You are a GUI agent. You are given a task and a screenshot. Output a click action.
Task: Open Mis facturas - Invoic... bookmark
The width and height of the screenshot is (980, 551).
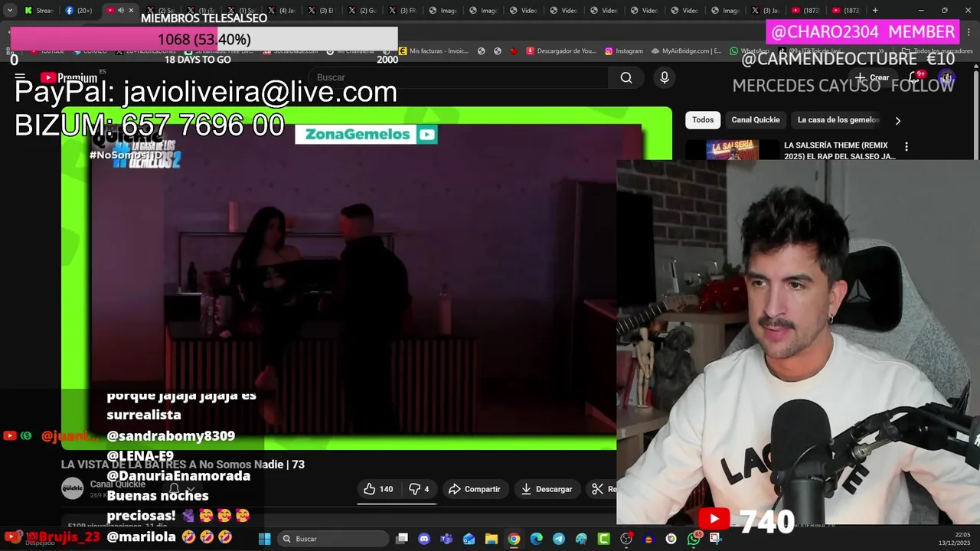[x=433, y=51]
